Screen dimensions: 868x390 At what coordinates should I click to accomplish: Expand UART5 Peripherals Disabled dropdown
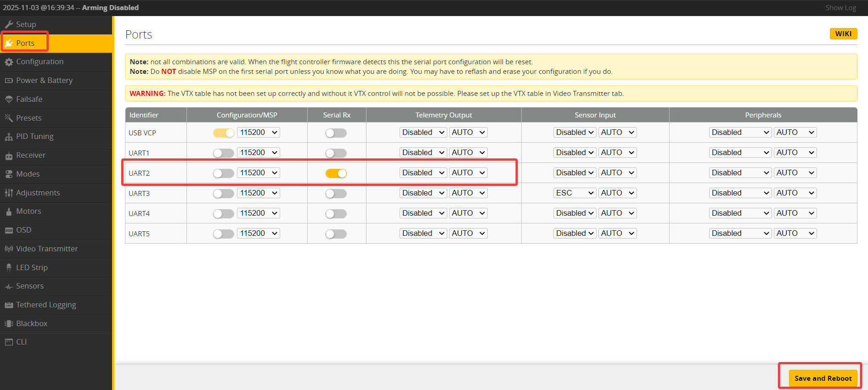click(740, 233)
